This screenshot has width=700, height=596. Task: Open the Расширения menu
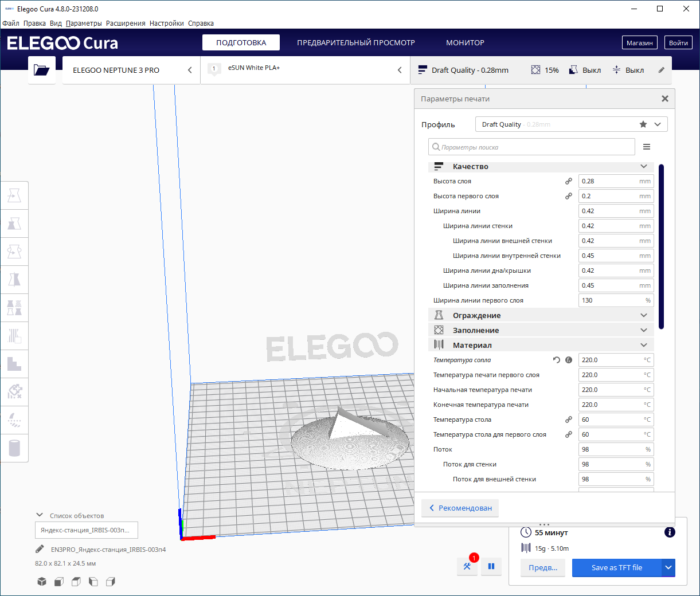point(126,23)
